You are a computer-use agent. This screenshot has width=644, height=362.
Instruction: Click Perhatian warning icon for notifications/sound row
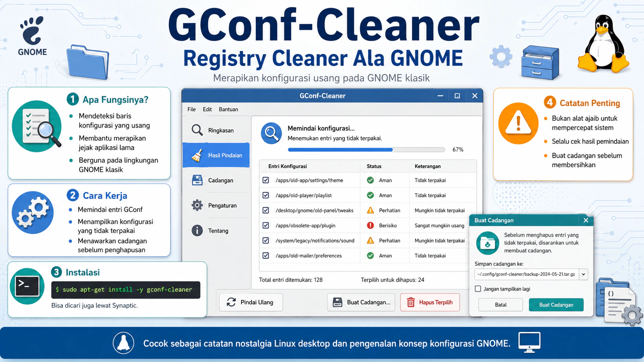(x=370, y=240)
